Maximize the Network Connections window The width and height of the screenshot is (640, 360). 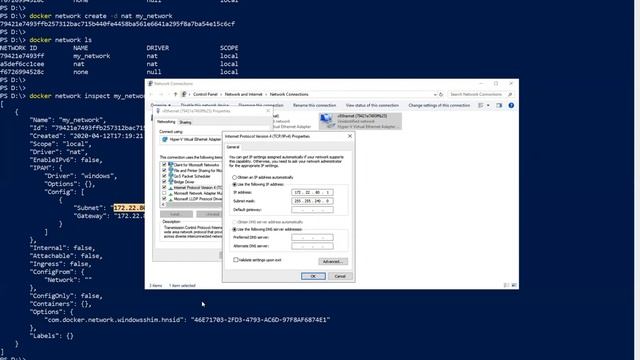496,84
